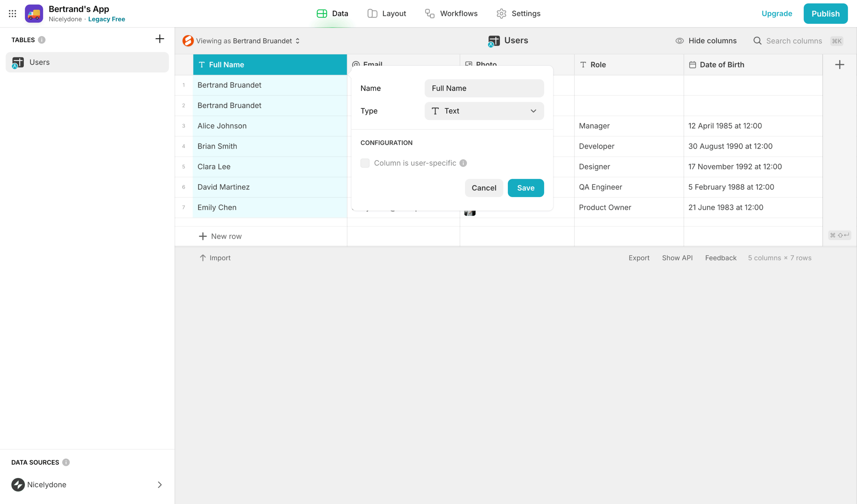Image resolution: width=857 pixels, height=504 pixels.
Task: Switch to the Data tab
Action: pos(332,14)
